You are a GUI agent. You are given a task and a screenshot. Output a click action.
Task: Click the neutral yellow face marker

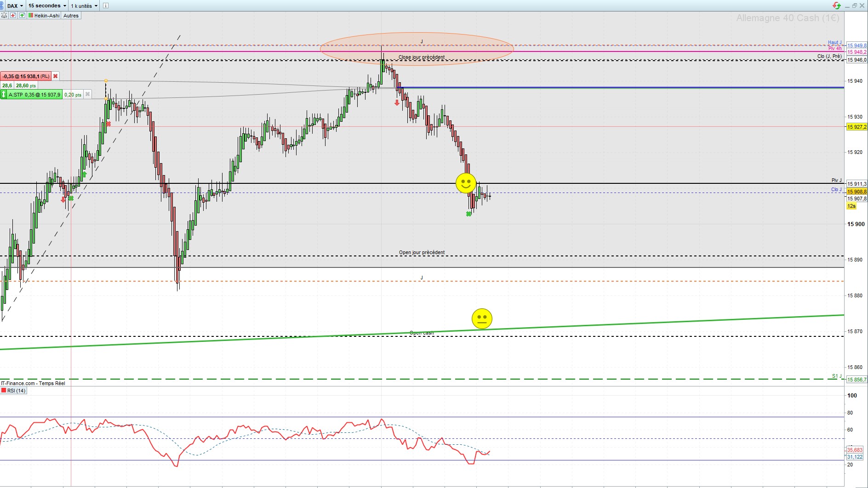click(482, 318)
